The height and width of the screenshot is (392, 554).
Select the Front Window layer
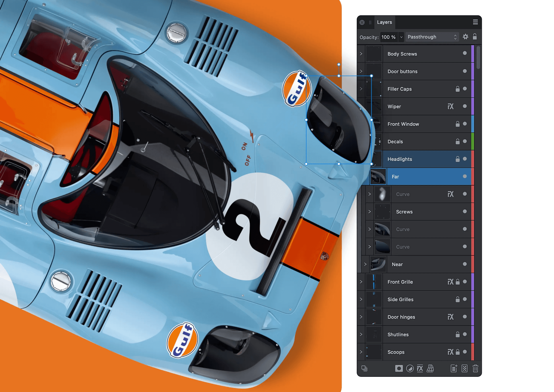[x=415, y=124]
